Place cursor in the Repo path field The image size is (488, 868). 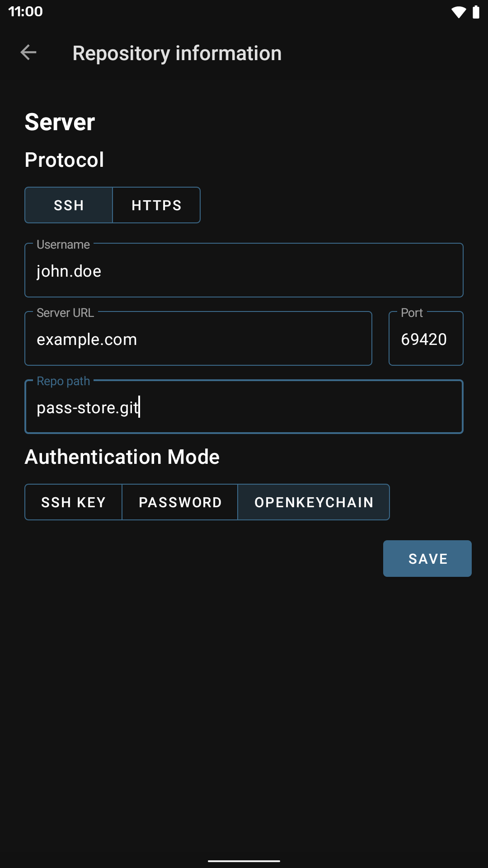244,407
